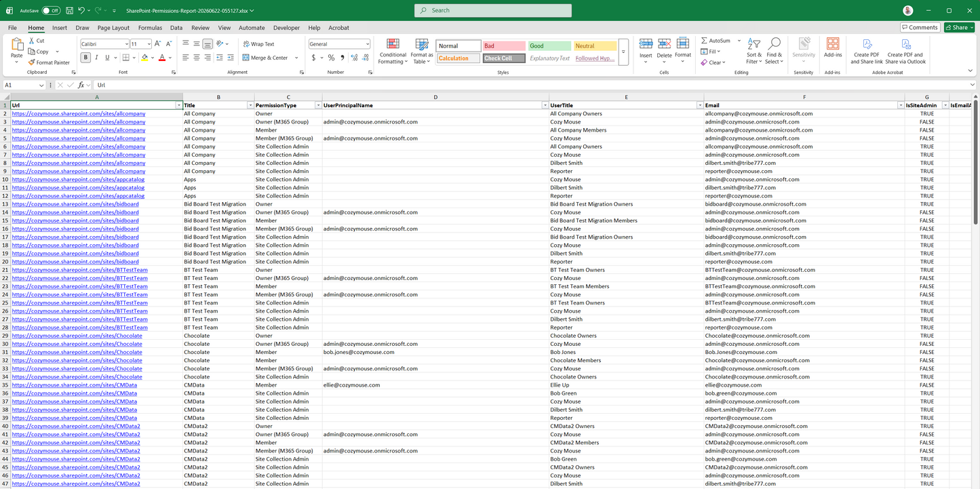Select Top Align icon
The image size is (980, 489).
tap(186, 43)
